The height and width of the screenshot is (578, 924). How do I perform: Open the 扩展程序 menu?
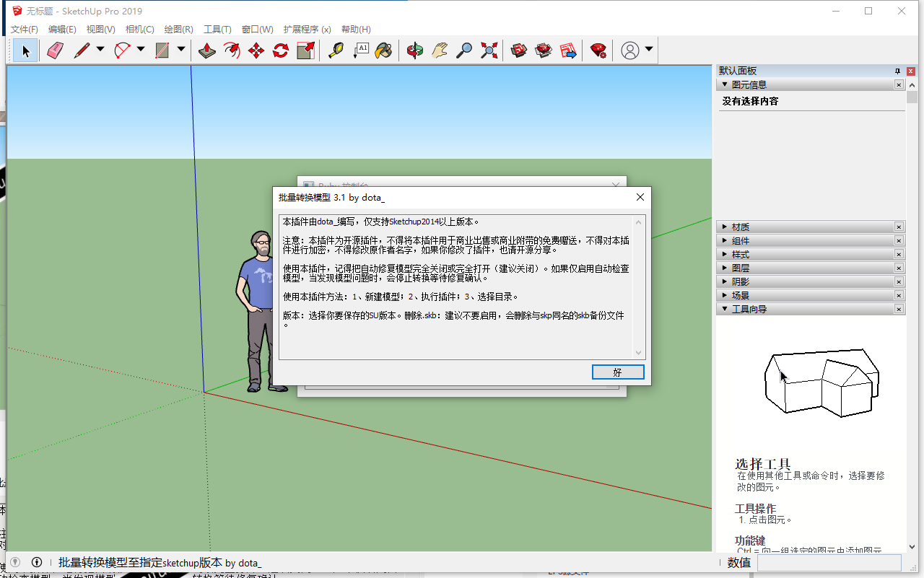pyautogui.click(x=307, y=30)
